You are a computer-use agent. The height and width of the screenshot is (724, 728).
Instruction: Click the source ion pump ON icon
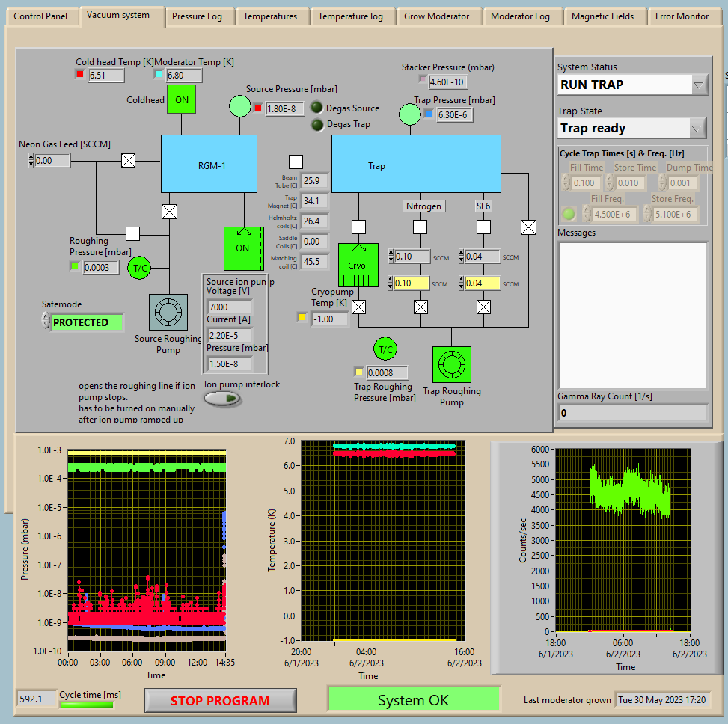[x=243, y=248]
